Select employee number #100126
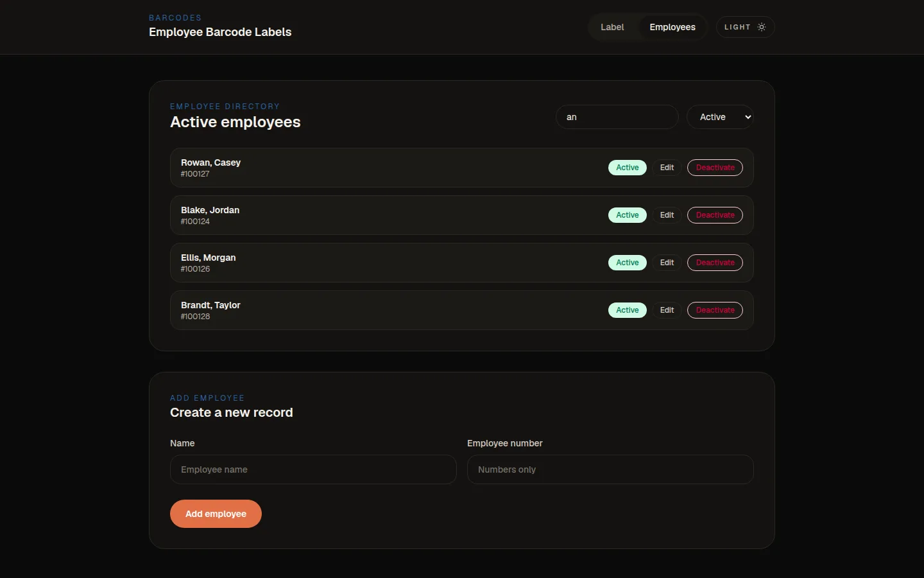Viewport: 924px width, 578px height. point(195,269)
